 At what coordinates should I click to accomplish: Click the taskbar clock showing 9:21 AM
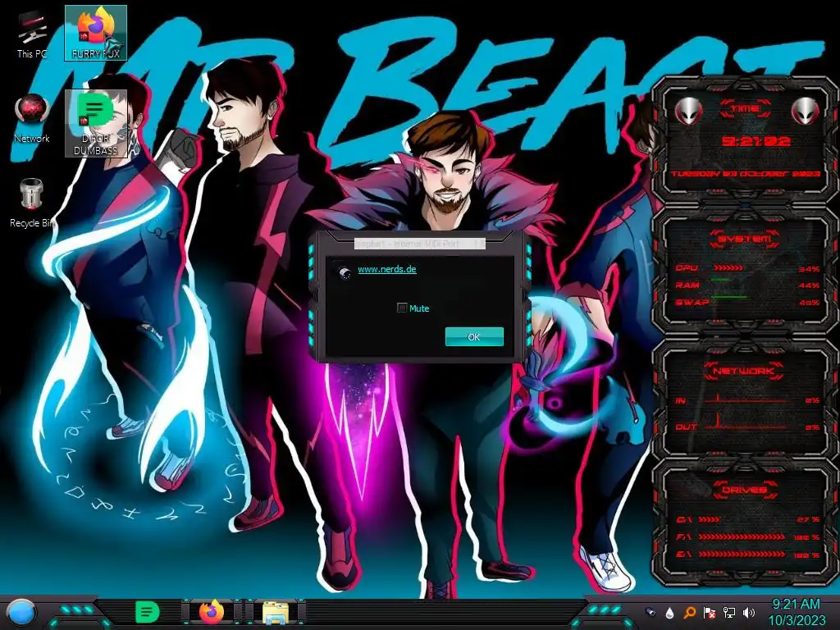pyautogui.click(x=796, y=605)
